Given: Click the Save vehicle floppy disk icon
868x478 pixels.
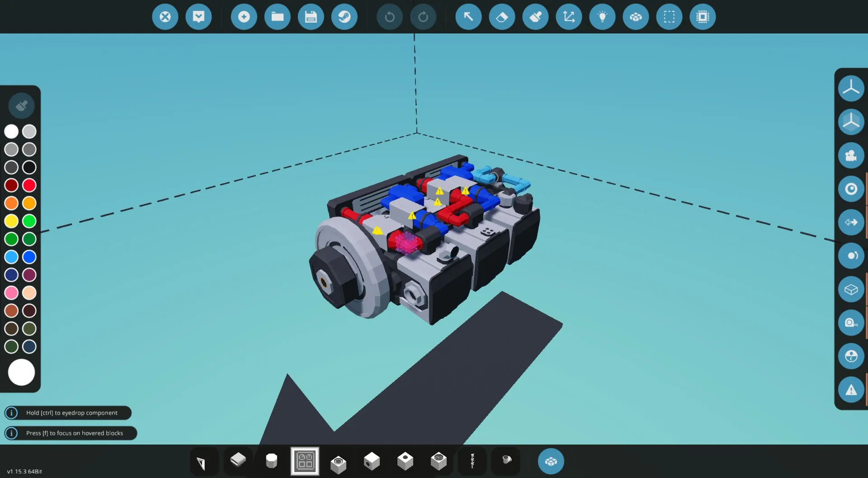Looking at the screenshot, I should (x=311, y=17).
